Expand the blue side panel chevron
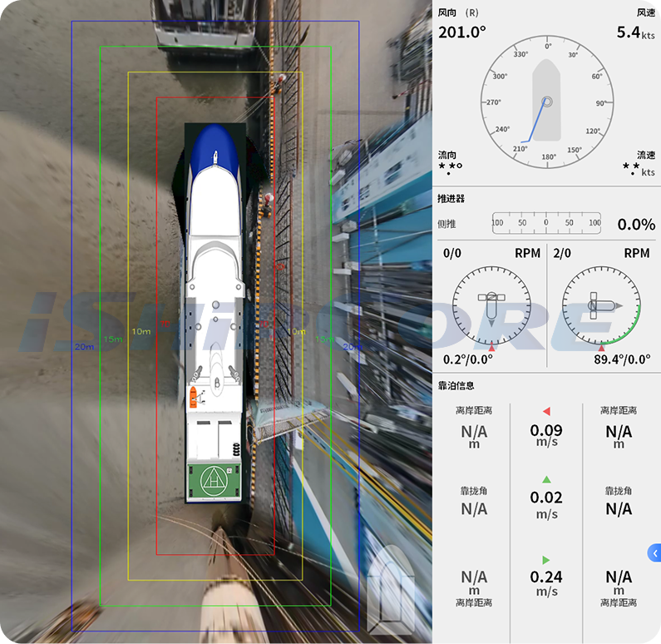The height and width of the screenshot is (644, 661). click(654, 552)
